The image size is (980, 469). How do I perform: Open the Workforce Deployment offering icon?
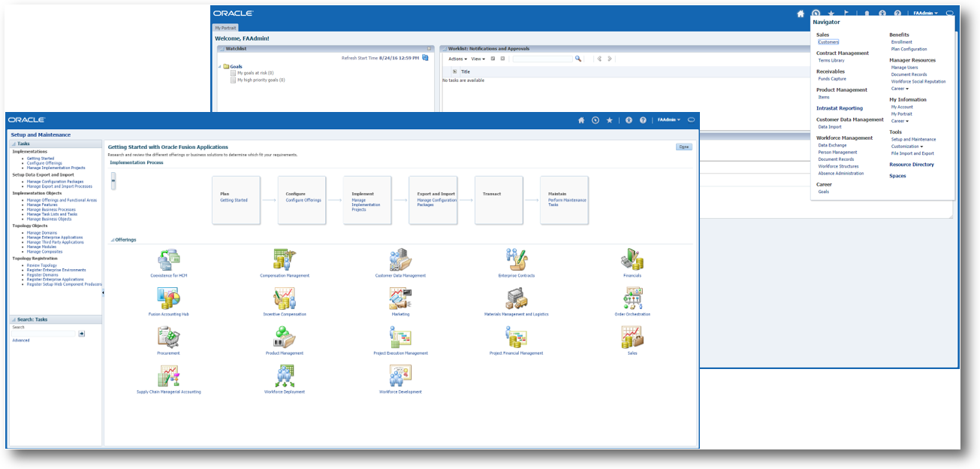pyautogui.click(x=285, y=377)
